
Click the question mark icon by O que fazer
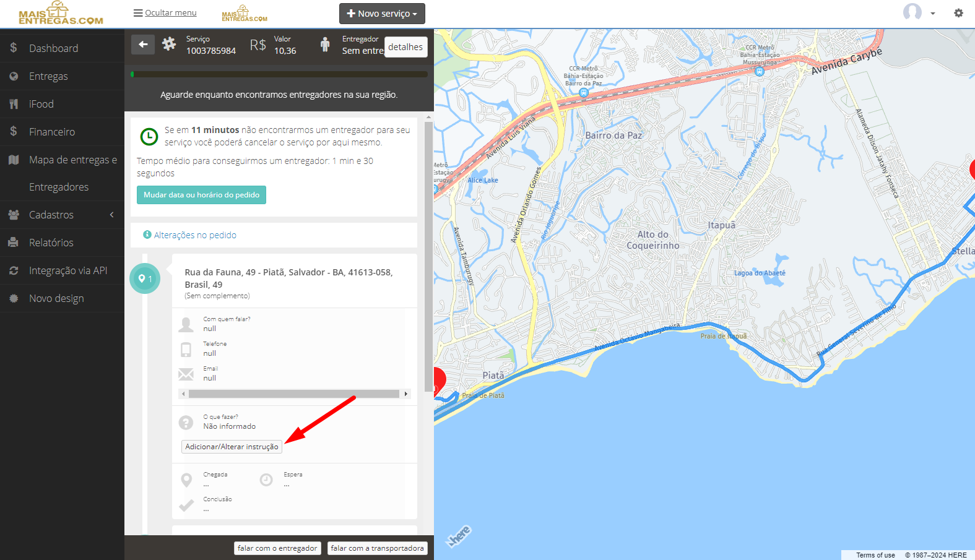tap(186, 422)
